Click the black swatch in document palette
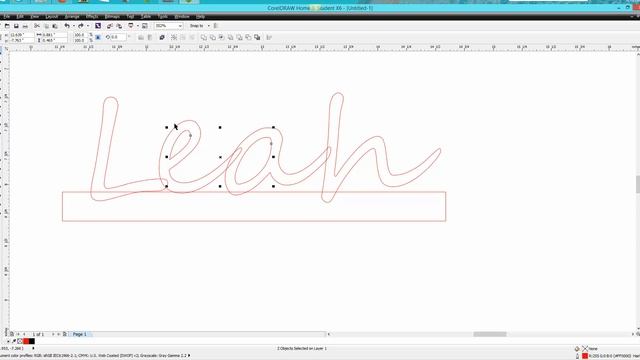The width and height of the screenshot is (640, 360). [31, 341]
